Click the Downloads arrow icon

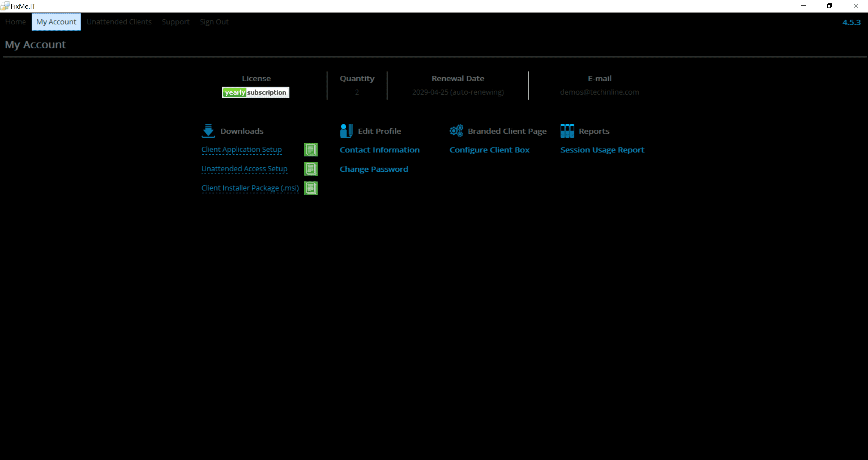click(x=208, y=131)
